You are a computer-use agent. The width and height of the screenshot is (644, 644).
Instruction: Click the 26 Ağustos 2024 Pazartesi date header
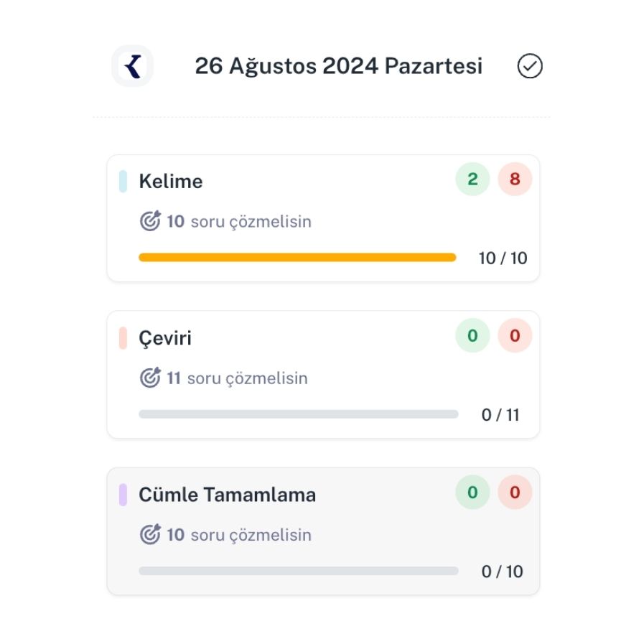click(338, 66)
